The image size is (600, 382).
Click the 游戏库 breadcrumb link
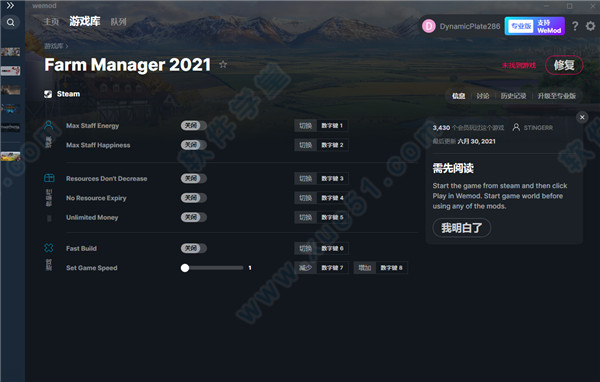(x=54, y=46)
